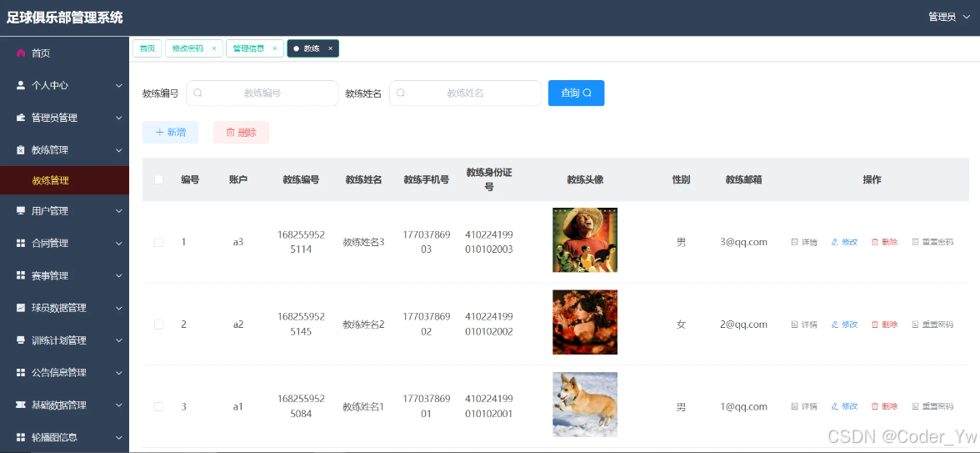Click the blue 查询 search button
This screenshot has width=980, height=453.
(577, 93)
